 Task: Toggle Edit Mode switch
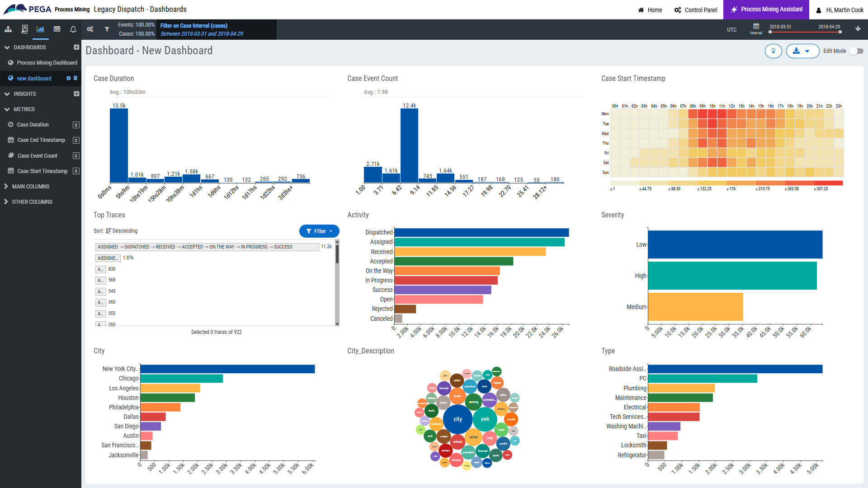pos(857,51)
